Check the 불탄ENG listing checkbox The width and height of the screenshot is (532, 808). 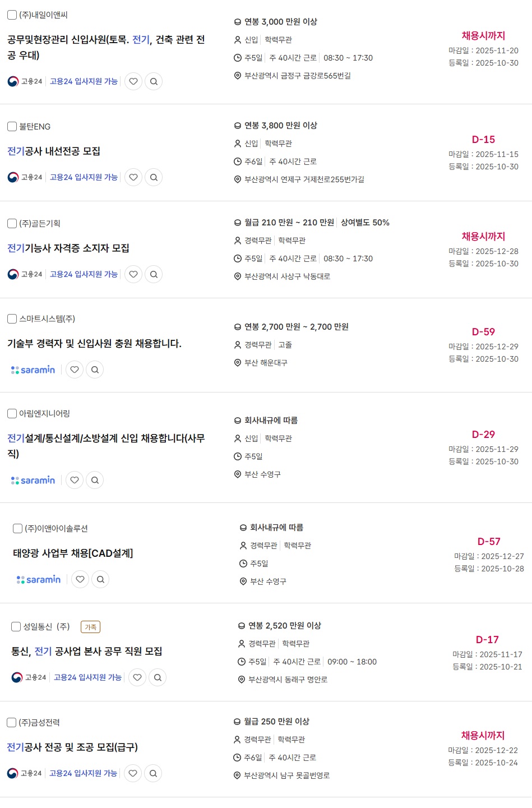tap(12, 127)
